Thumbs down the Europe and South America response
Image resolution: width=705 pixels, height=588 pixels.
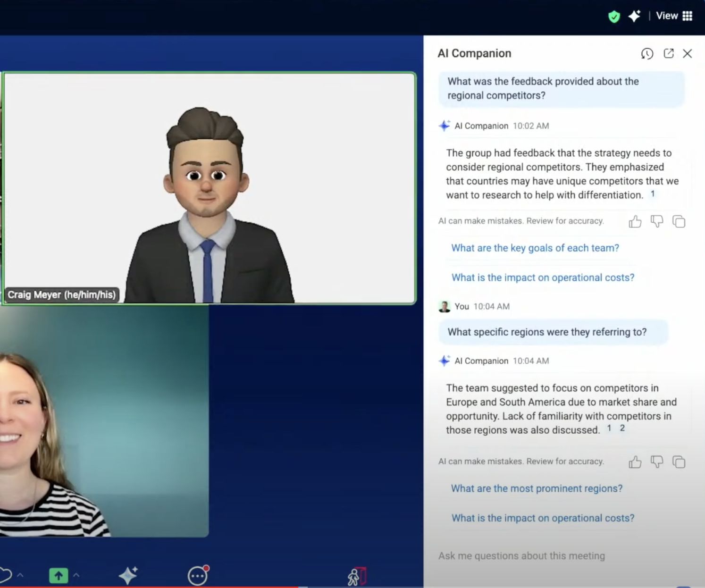point(657,462)
